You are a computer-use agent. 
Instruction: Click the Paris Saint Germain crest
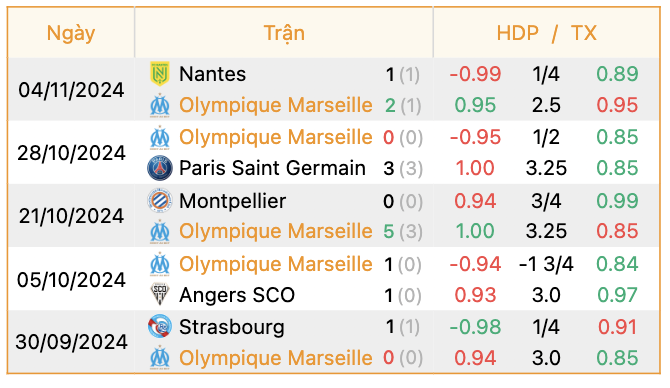[x=160, y=168]
